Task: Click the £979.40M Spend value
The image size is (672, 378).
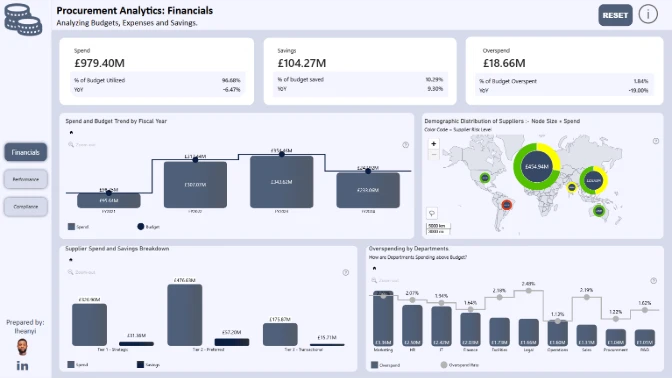Action: point(99,63)
